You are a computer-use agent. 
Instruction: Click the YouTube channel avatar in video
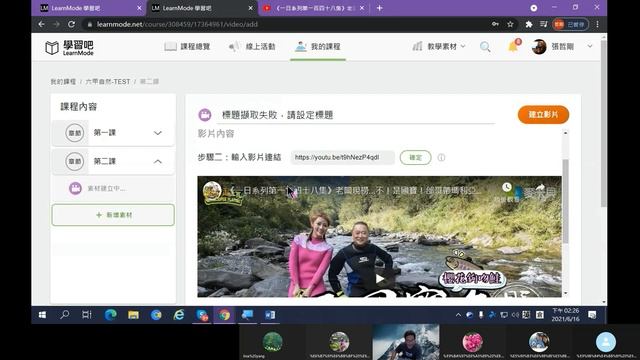pos(213,191)
